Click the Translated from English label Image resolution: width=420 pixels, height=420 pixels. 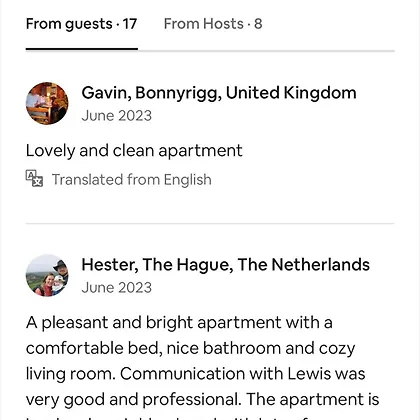coord(132,180)
